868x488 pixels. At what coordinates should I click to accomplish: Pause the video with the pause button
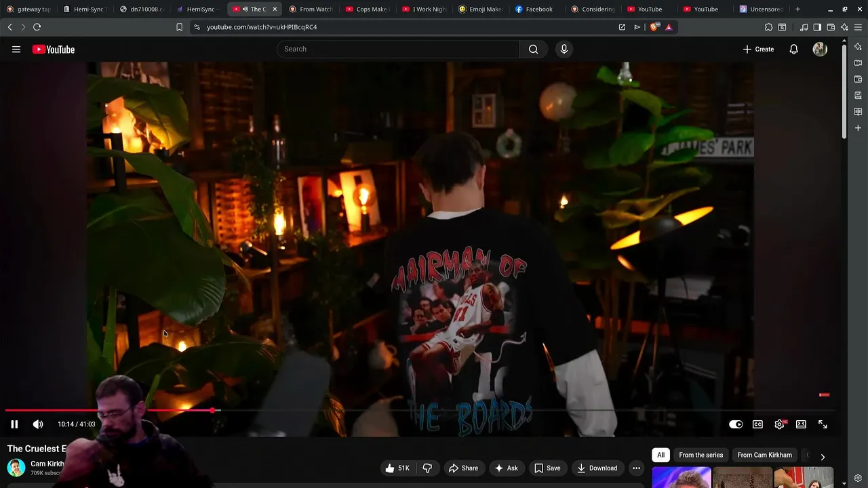coord(14,424)
